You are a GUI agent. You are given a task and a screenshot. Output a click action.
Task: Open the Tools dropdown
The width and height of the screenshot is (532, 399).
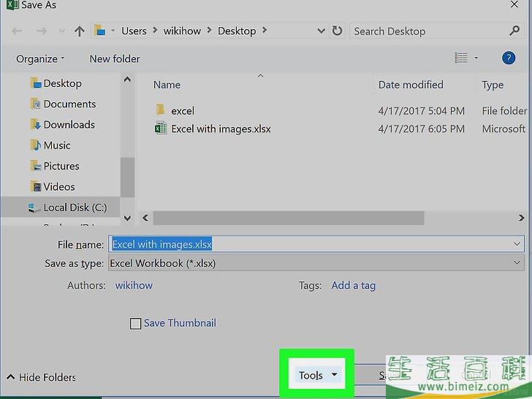click(317, 375)
